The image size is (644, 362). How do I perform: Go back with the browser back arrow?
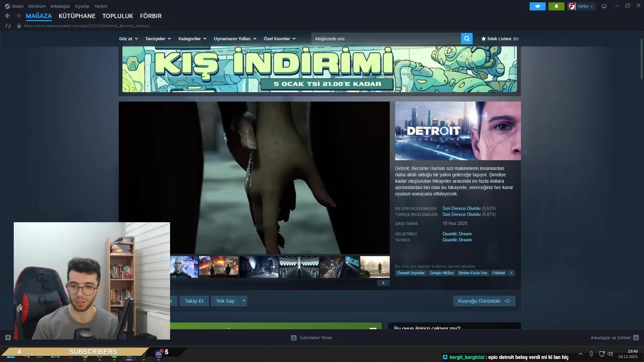pos(8,16)
